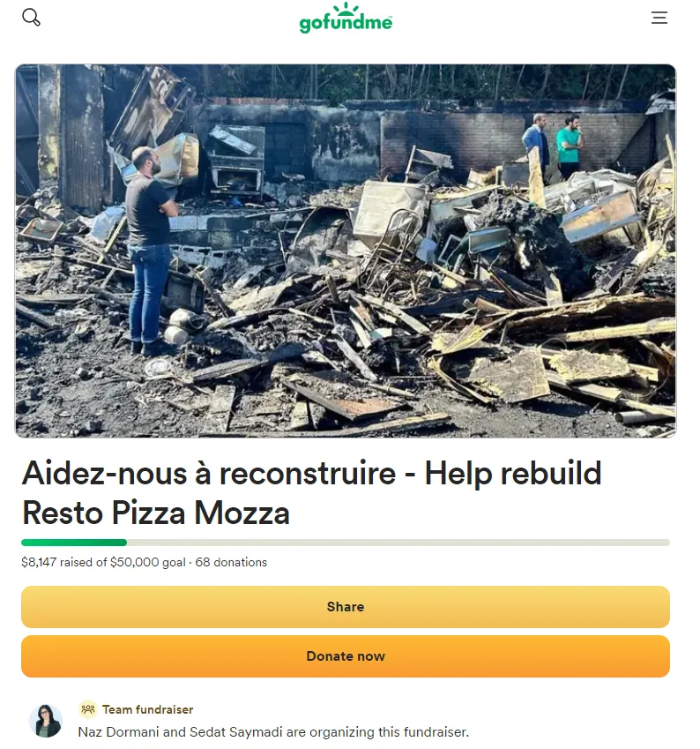Click the Team fundraiser label
700x749 pixels.
147,709
